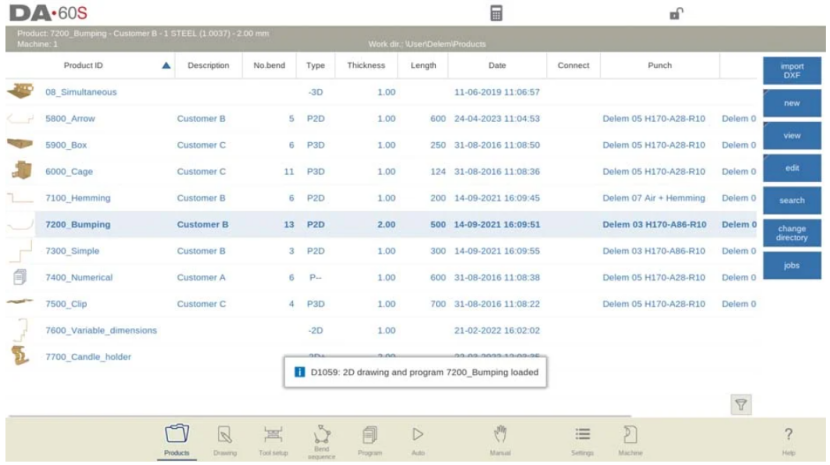This screenshot has height=465, width=830.
Task: Click the padlock unlock icon
Action: point(677,13)
